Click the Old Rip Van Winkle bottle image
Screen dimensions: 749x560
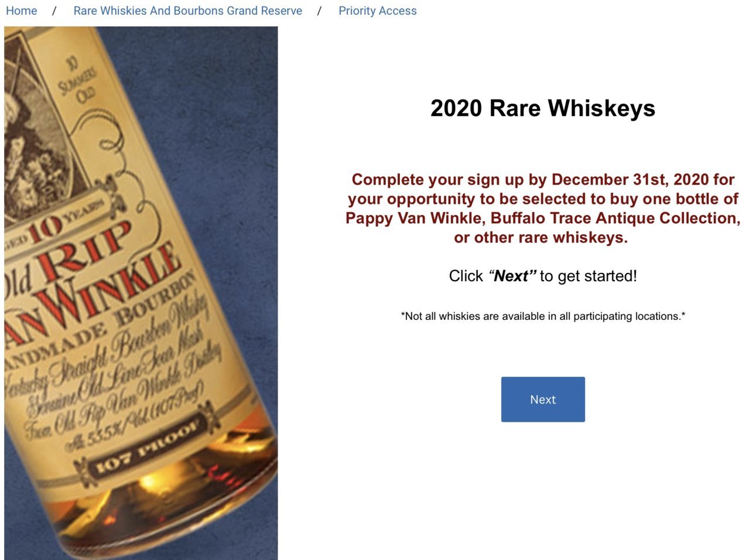tap(141, 293)
